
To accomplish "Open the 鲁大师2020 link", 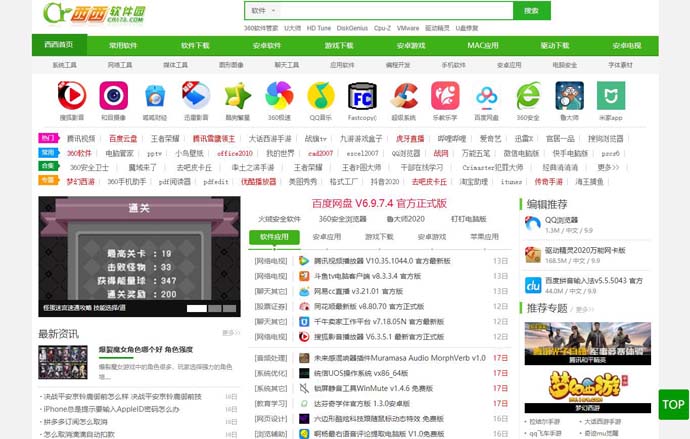I will pos(406,219).
